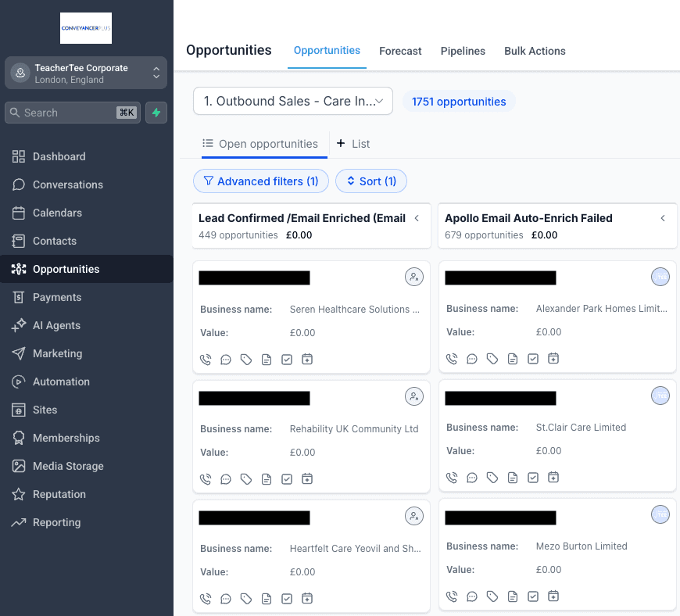Collapse the Lead Confirmed /Email Enriched column

coord(417,218)
